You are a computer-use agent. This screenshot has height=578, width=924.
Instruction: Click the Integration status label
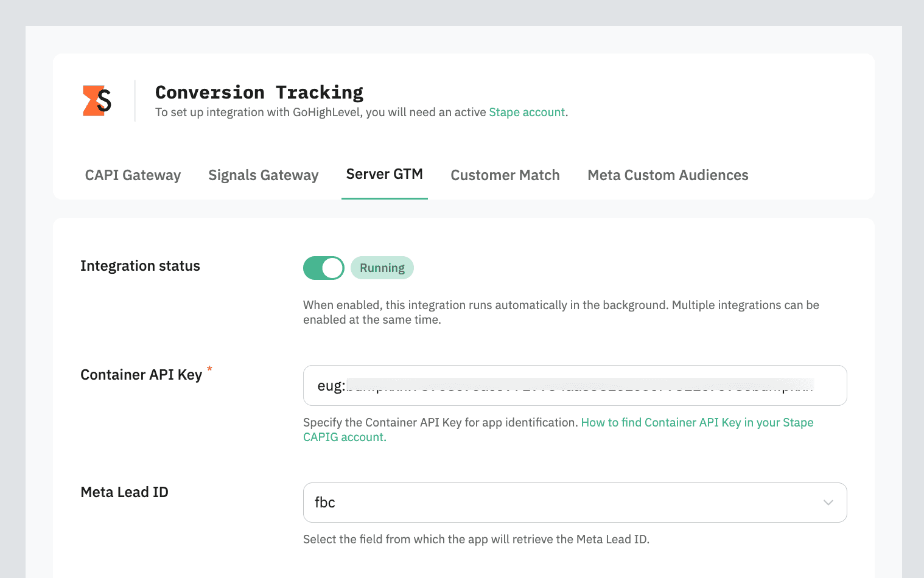(140, 266)
